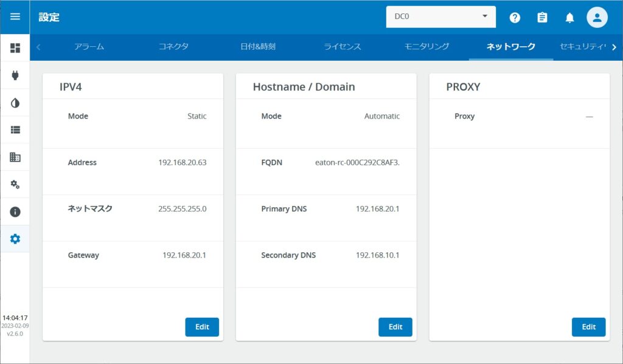Image resolution: width=623 pixels, height=364 pixels.
Task: Expand the DC0 dropdown selector
Action: [440, 17]
